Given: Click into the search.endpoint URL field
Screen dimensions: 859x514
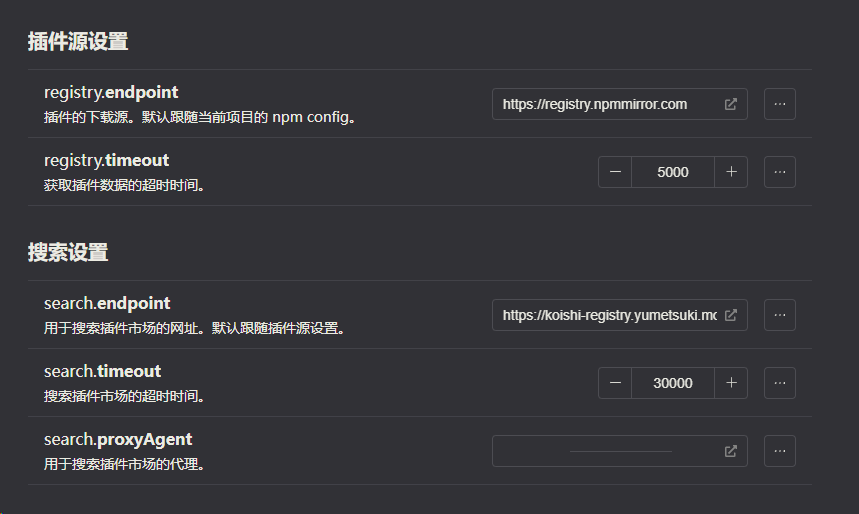Looking at the screenshot, I should pyautogui.click(x=607, y=315).
